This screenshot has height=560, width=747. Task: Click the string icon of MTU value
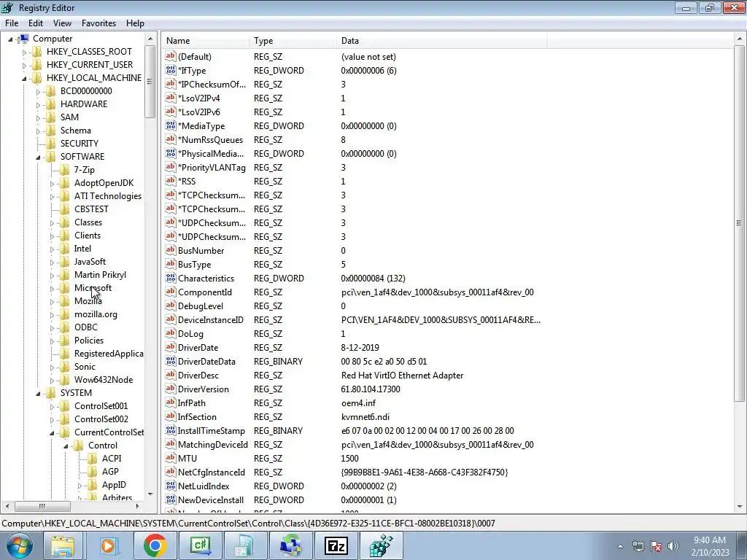pyautogui.click(x=171, y=458)
